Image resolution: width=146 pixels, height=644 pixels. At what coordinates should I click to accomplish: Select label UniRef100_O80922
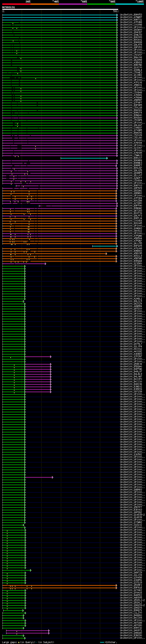[x=131, y=231]
